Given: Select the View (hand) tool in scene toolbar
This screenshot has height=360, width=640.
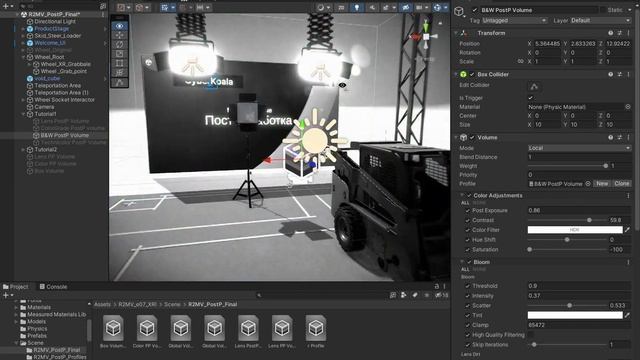Looking at the screenshot, I should 120,26.
